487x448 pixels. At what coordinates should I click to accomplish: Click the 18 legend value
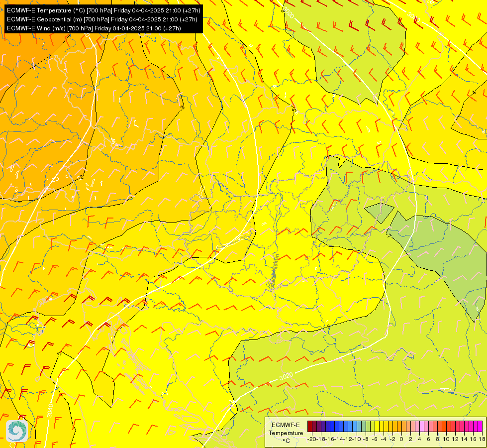click(482, 440)
